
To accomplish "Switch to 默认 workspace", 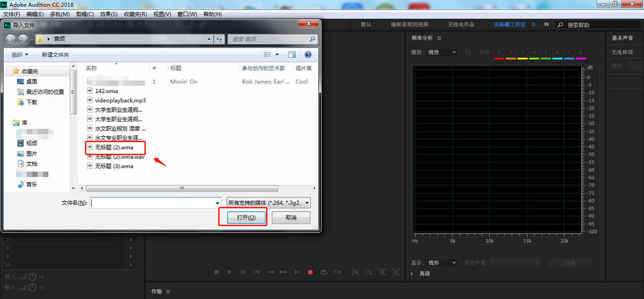I will pos(366,25).
